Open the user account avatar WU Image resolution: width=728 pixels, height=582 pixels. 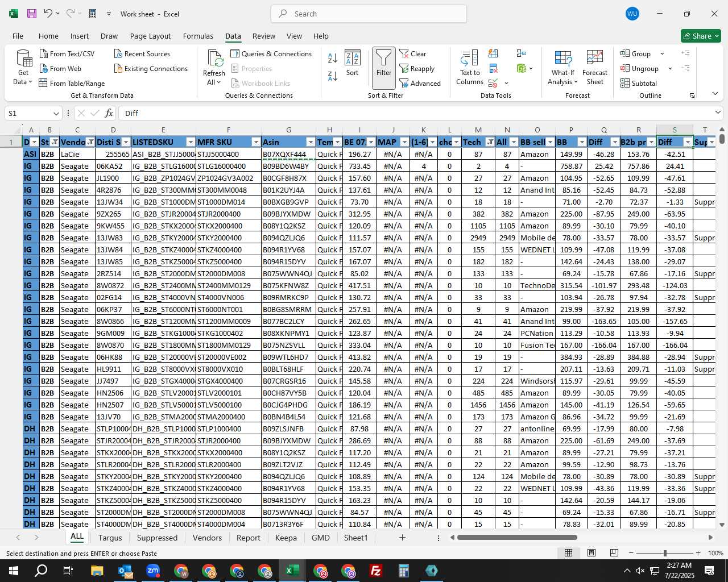632,14
